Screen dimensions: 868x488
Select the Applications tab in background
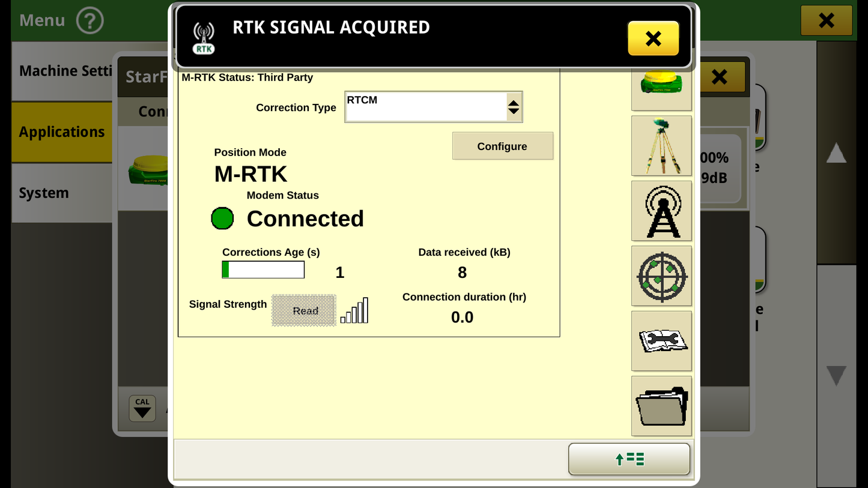click(62, 132)
